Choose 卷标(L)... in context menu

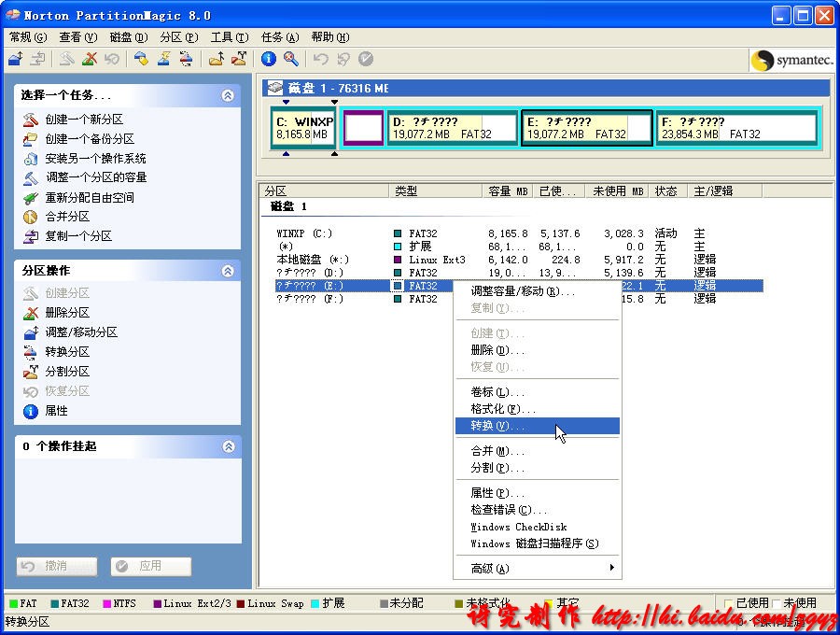tap(538, 391)
